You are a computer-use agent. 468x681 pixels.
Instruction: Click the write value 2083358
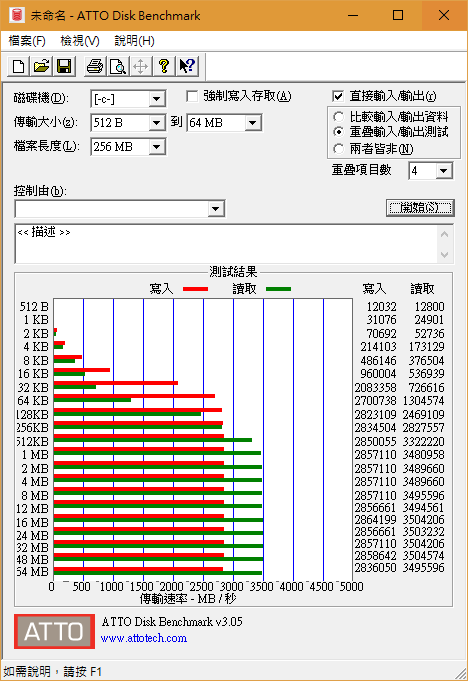pyautogui.click(x=376, y=387)
